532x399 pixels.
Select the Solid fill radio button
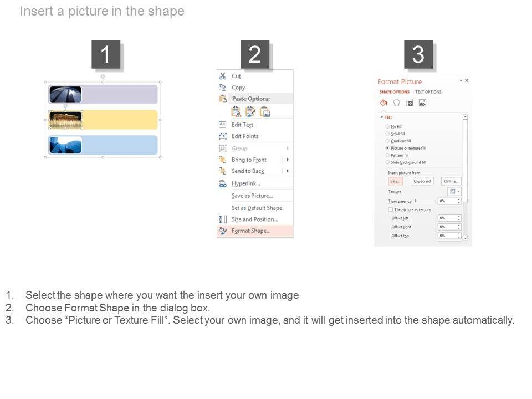387,134
